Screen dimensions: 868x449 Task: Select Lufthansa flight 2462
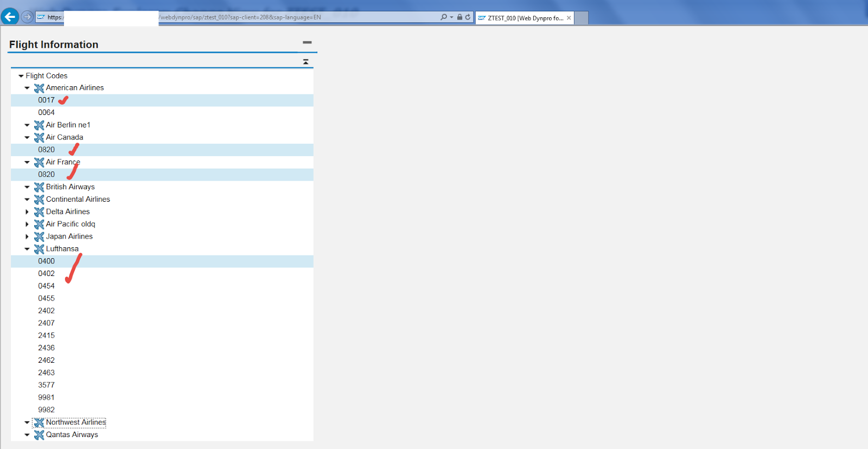click(x=162, y=361)
